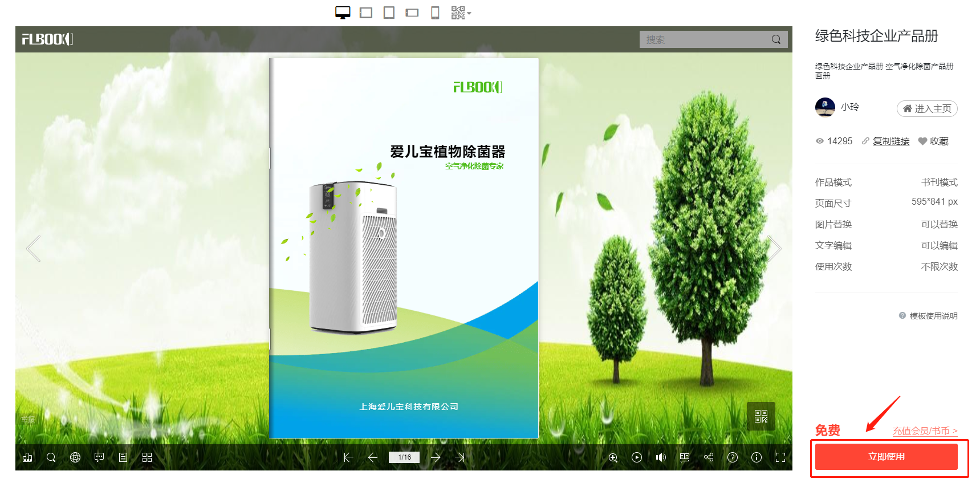Enter fullscreen mode

point(780,457)
